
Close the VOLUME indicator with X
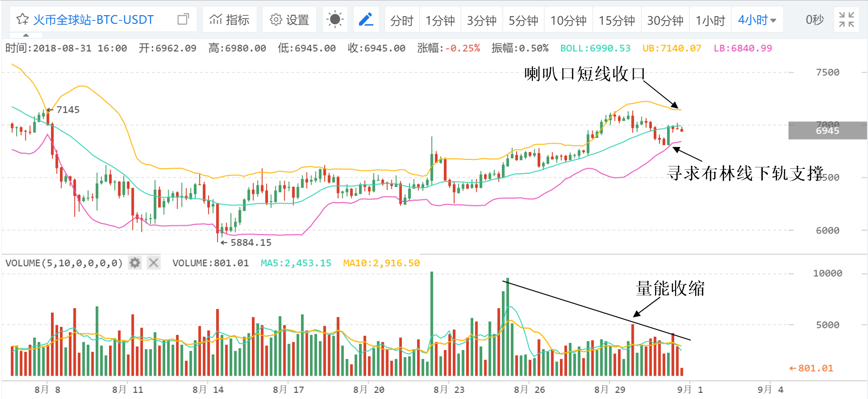pos(153,263)
